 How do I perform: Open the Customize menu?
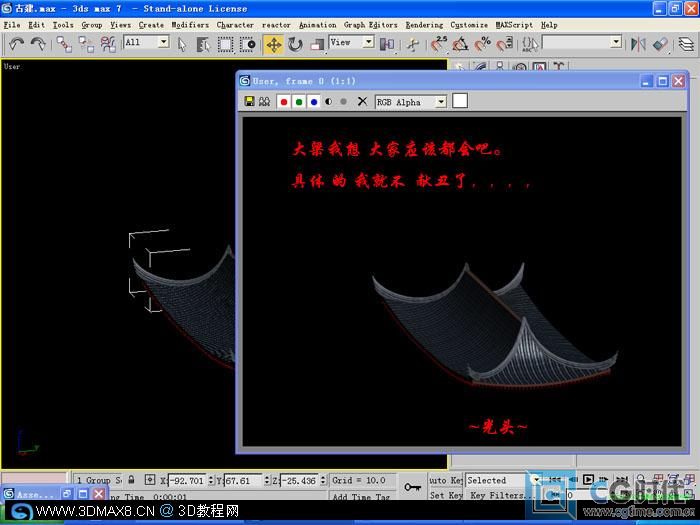point(469,25)
